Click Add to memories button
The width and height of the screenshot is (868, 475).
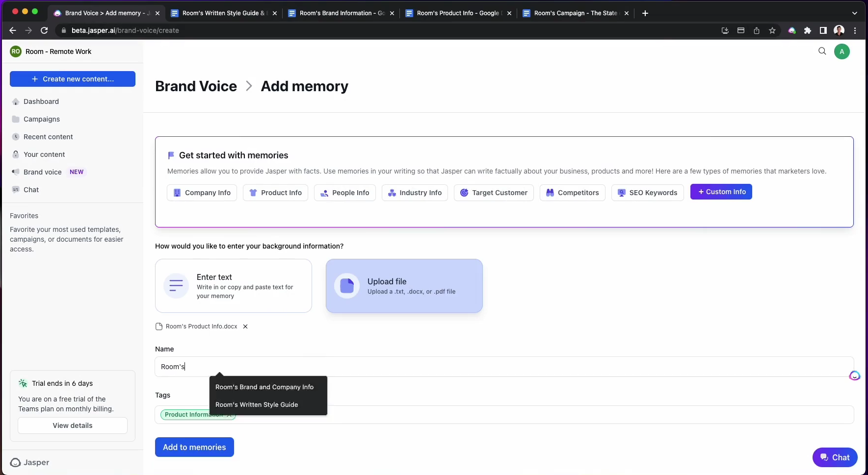pos(194,447)
